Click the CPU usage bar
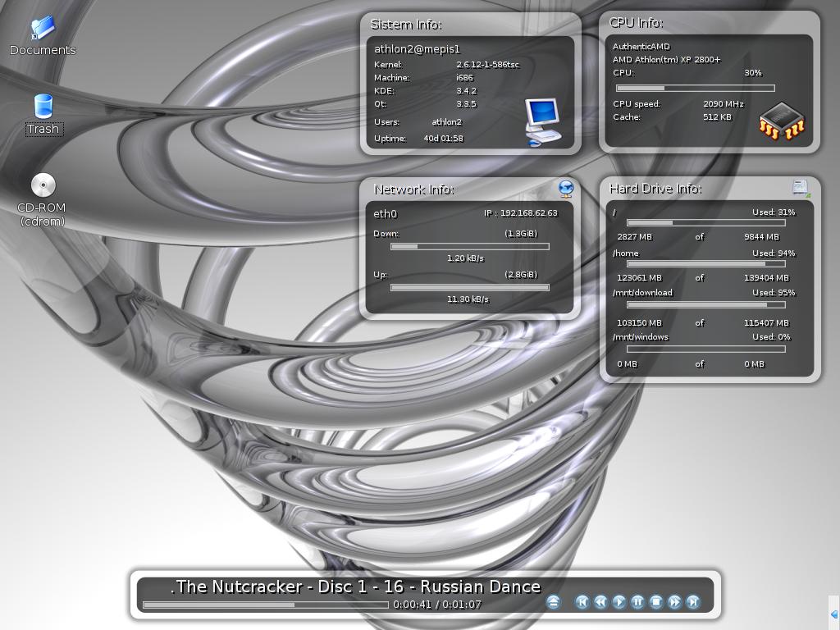The width and height of the screenshot is (840, 630). coord(696,89)
